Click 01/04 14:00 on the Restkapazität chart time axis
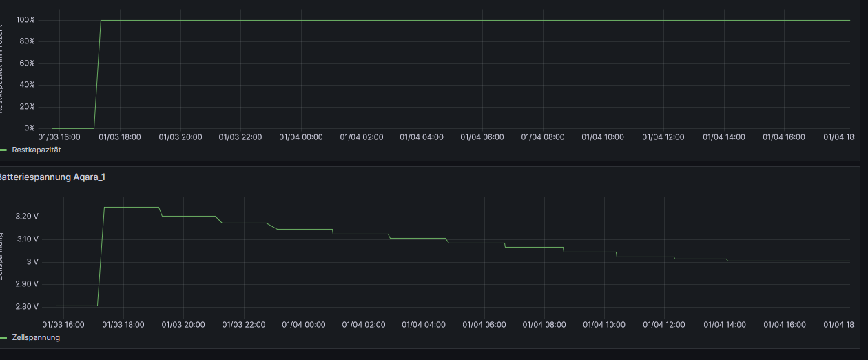The height and width of the screenshot is (360, 868). click(724, 137)
